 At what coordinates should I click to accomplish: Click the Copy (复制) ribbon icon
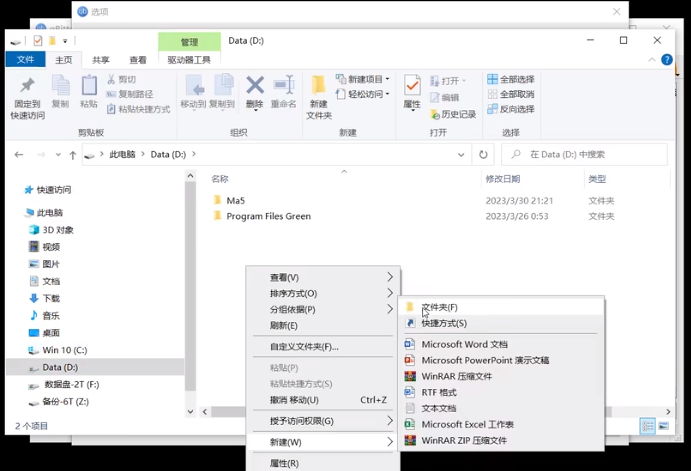click(x=60, y=85)
